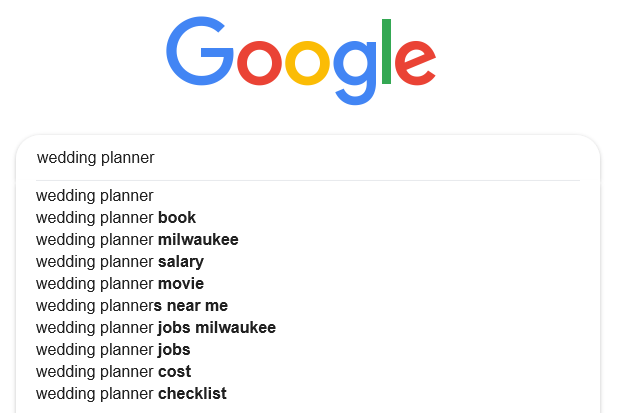
Task: Select the 'wedding planner salary' suggestion
Action: 307,262
